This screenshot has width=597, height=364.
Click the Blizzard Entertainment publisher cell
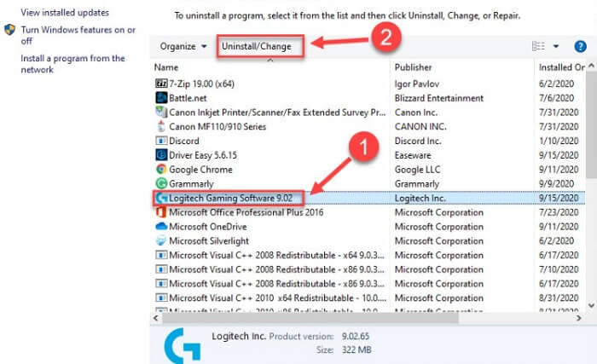tap(439, 98)
